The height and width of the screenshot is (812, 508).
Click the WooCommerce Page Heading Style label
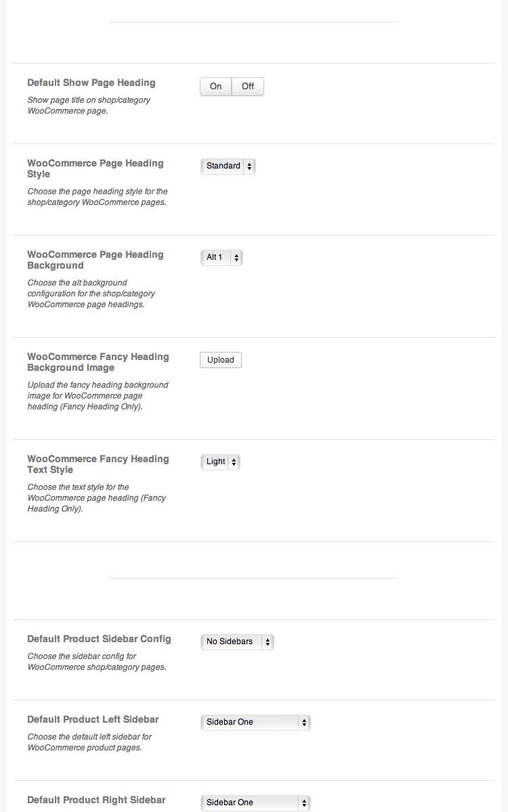pyautogui.click(x=96, y=168)
